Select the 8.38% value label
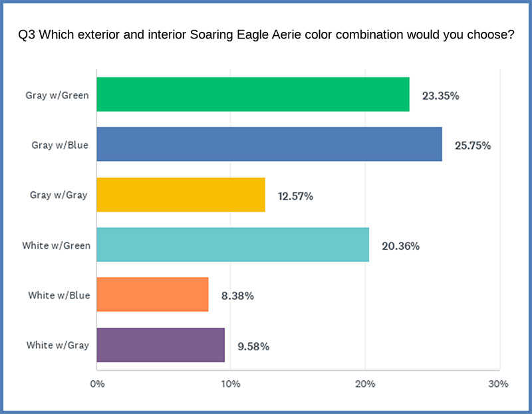The image size is (532, 414). [238, 296]
